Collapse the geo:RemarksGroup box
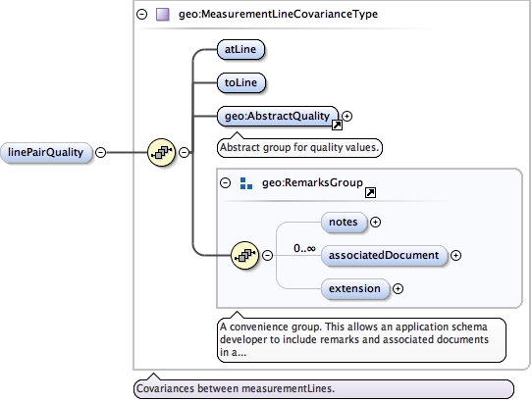The height and width of the screenshot is (402, 532). point(226,183)
